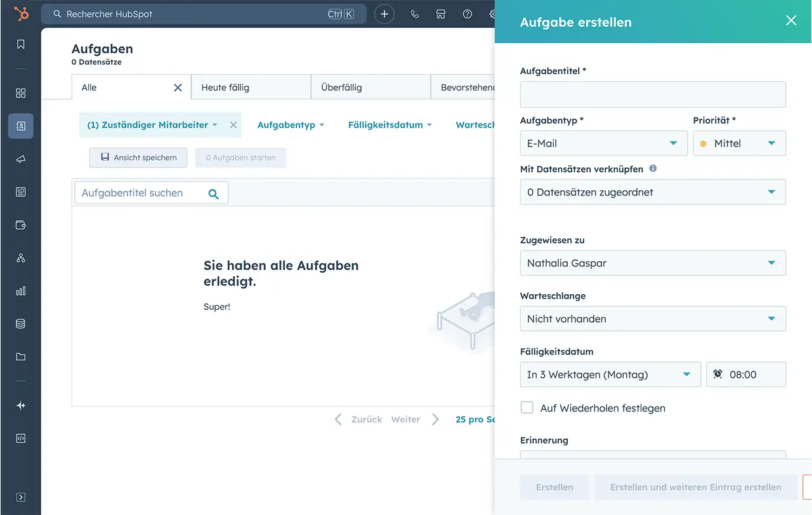The height and width of the screenshot is (515, 812).
Task: Open the Priorität Mittel dropdown
Action: (x=739, y=143)
